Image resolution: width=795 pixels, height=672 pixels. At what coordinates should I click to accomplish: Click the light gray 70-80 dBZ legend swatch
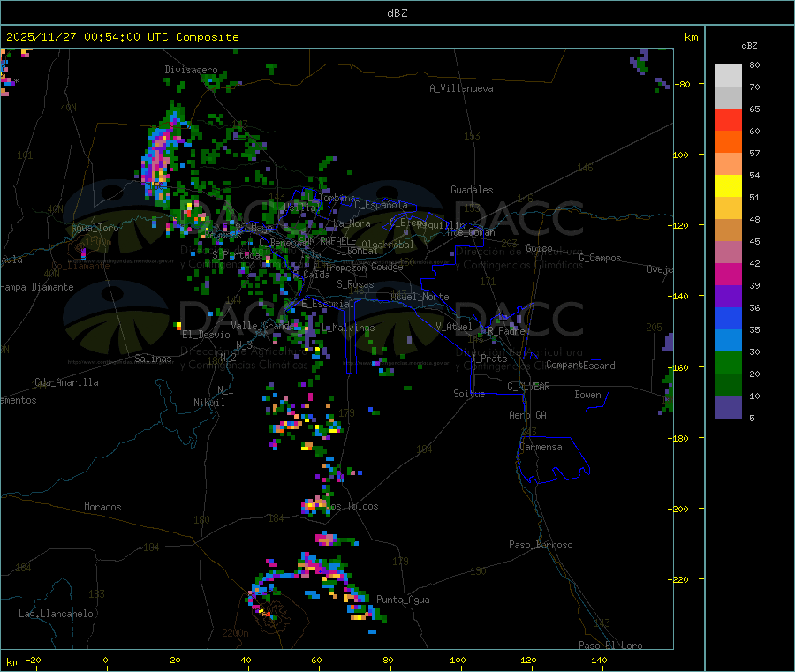tap(728, 76)
